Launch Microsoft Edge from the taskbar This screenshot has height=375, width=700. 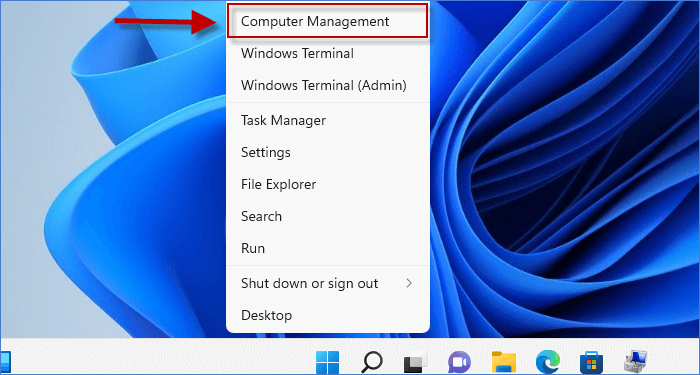point(548,362)
